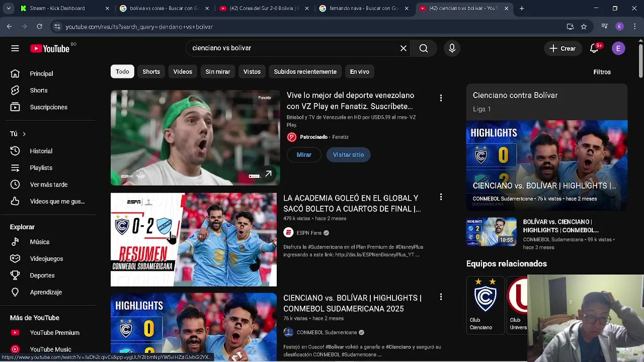This screenshot has width=644, height=362.
Task: Open LA ACADEMIA GOLEÓ video title
Action: tap(352, 204)
